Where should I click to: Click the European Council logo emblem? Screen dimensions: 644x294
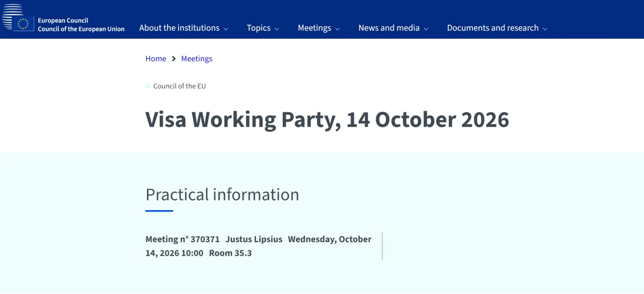tap(18, 18)
